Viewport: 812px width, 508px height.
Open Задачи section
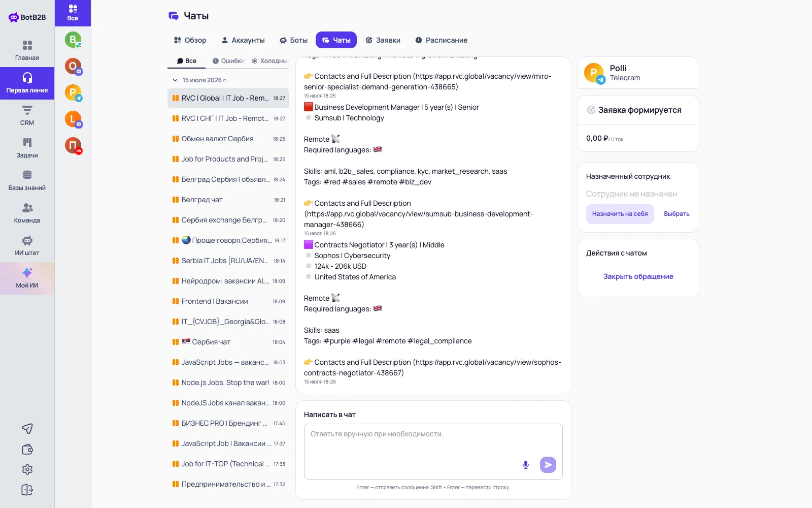[27, 148]
